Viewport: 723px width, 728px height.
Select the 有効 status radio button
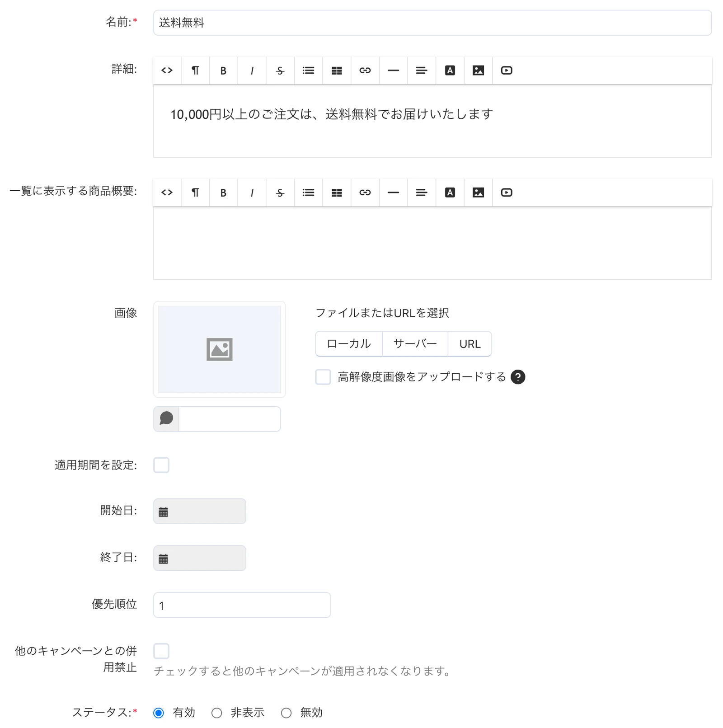(159, 713)
